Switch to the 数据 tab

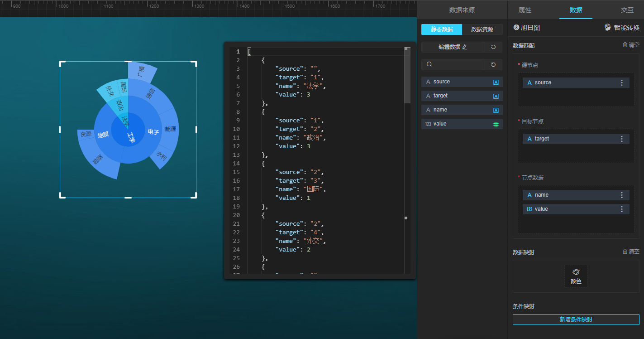pyautogui.click(x=576, y=10)
